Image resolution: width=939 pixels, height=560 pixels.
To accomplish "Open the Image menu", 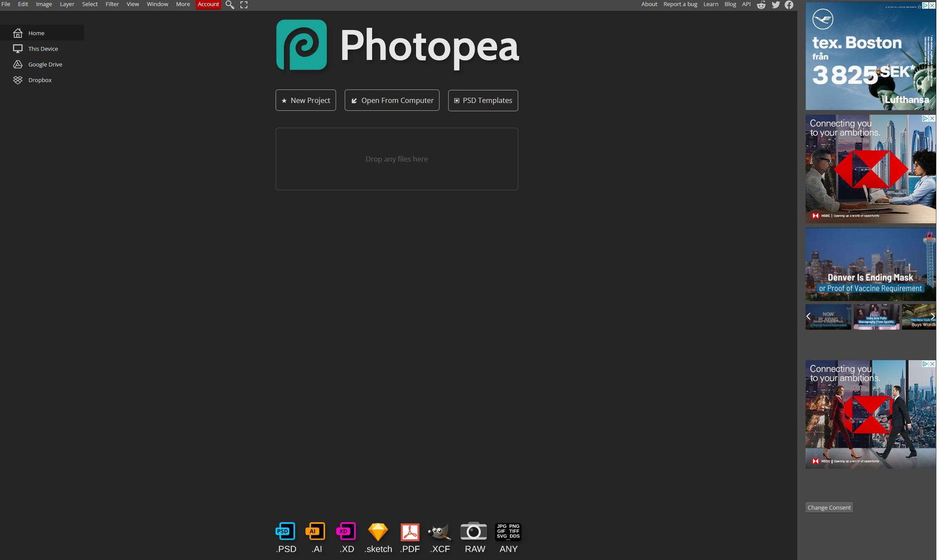I will coord(44,4).
